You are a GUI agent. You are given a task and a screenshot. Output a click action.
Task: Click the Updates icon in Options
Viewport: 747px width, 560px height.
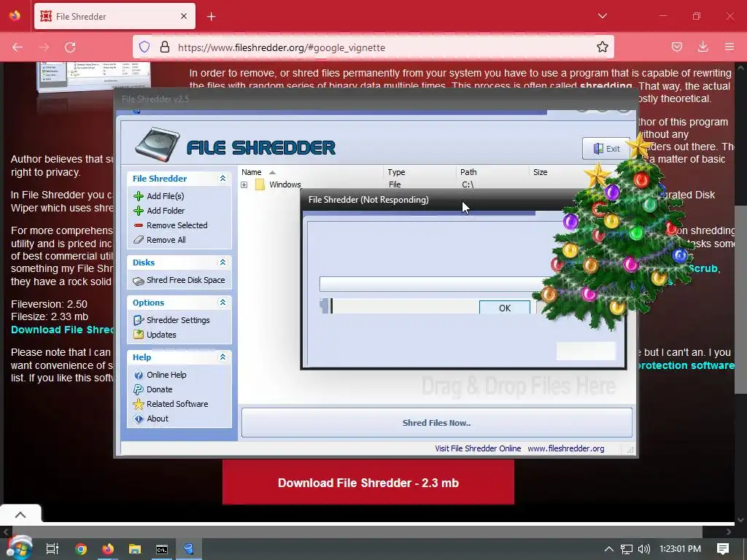tap(138, 335)
